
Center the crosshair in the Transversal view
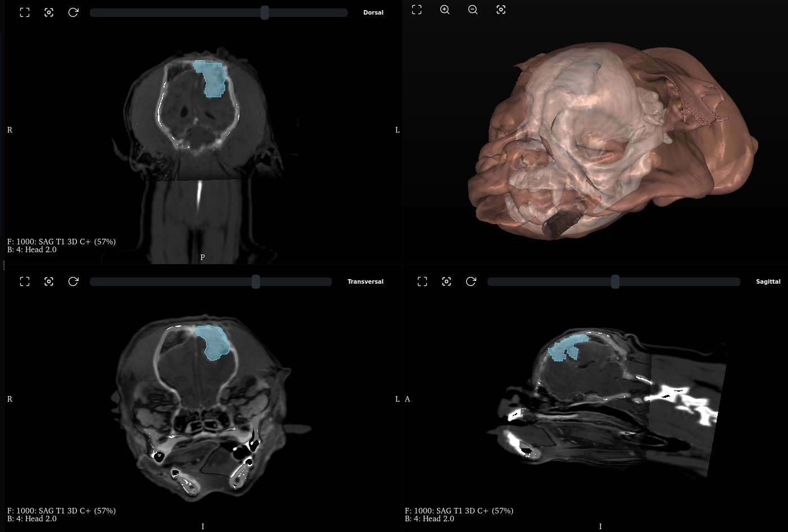(x=49, y=281)
